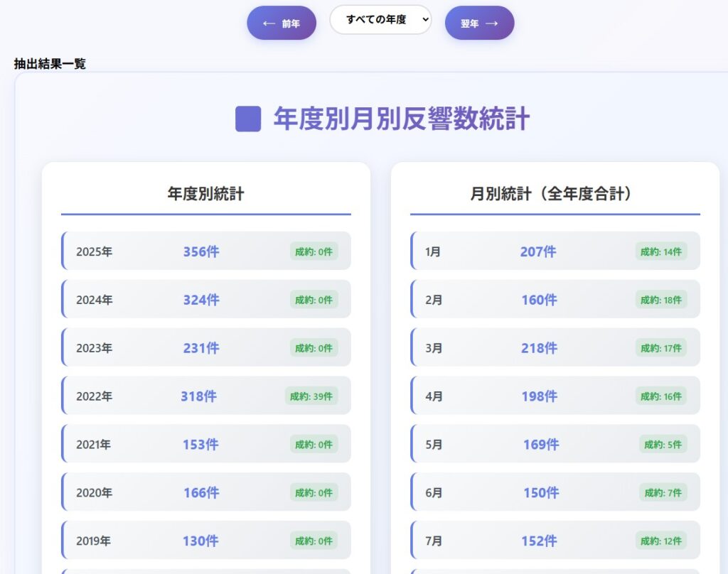Click the 2020年 row's 166件 count

[x=201, y=492]
